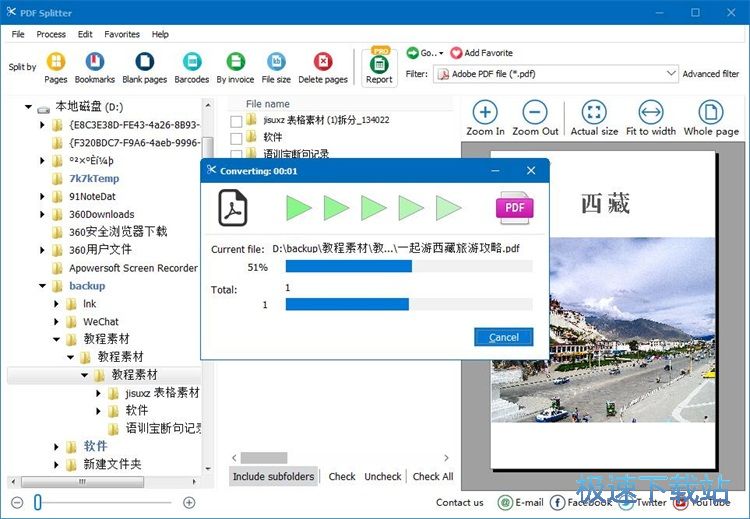Open the Filter file type dropdown
The height and width of the screenshot is (519, 750).
671,74
